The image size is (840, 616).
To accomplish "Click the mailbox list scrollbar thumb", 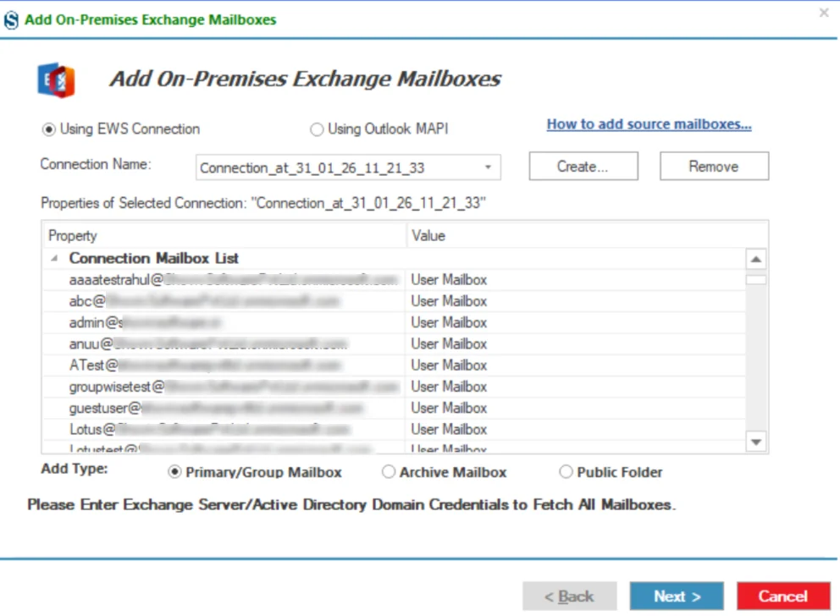I will click(756, 279).
